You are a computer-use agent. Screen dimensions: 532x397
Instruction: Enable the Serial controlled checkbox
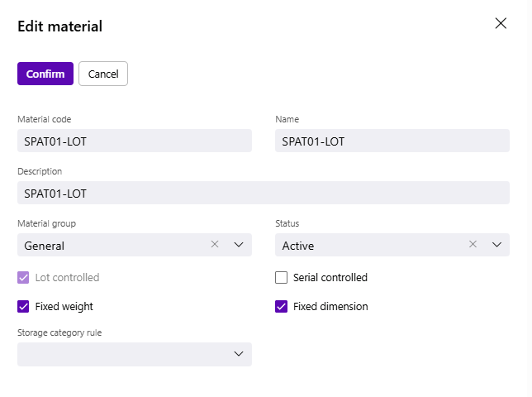tap(282, 278)
